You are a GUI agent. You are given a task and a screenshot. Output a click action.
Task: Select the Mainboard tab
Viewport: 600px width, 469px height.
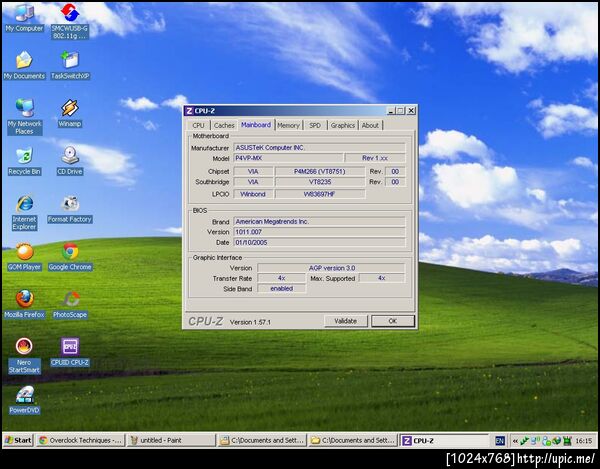tap(256, 125)
